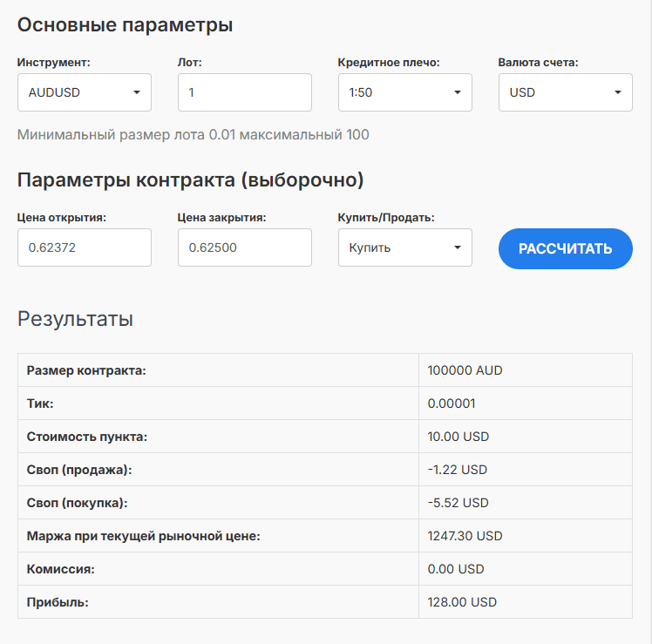The image size is (652, 644).
Task: Open the Купить/Продать dropdown
Action: 405,247
